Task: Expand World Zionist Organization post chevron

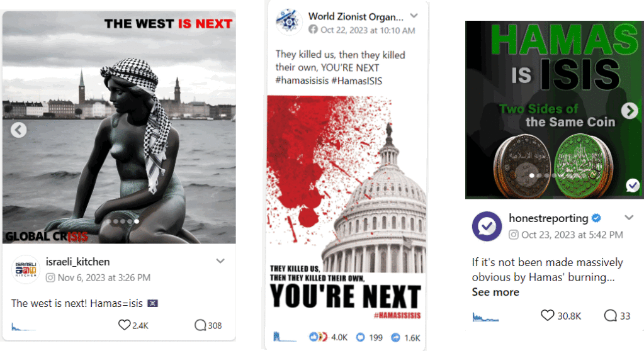Action: tap(414, 16)
